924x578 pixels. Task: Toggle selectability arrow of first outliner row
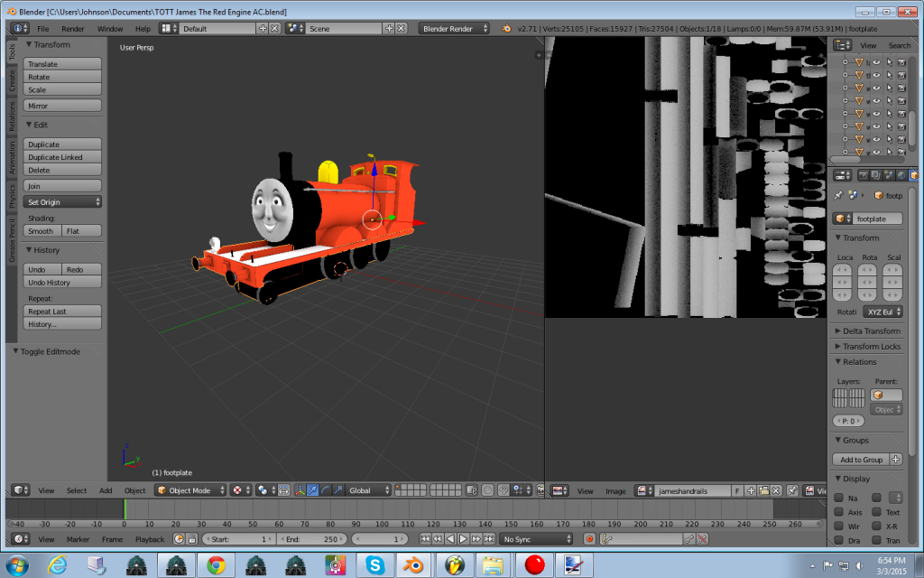[890, 62]
